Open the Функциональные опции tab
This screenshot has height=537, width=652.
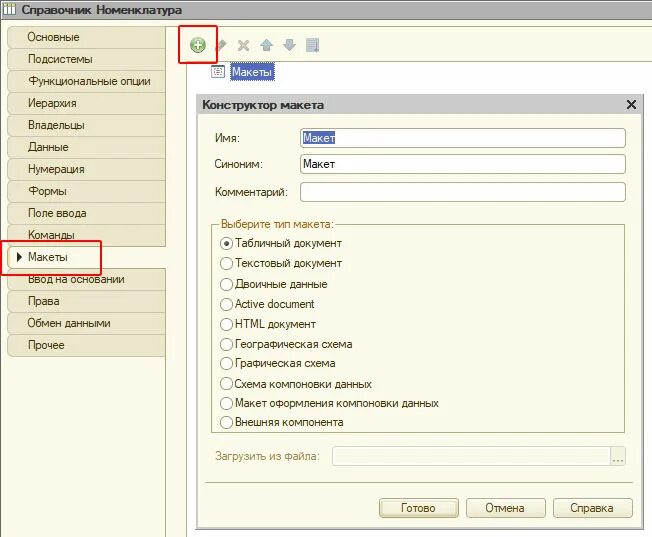pyautogui.click(x=86, y=81)
